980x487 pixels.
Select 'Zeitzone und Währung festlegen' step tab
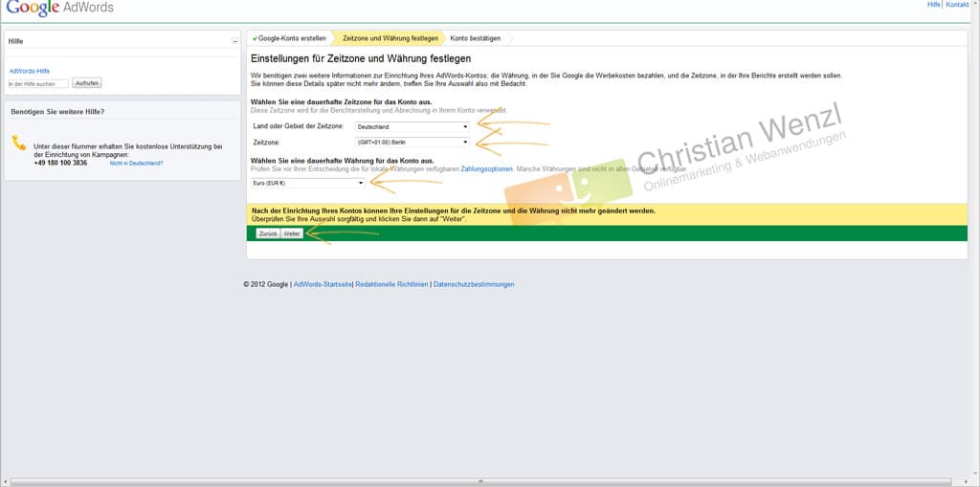click(390, 38)
